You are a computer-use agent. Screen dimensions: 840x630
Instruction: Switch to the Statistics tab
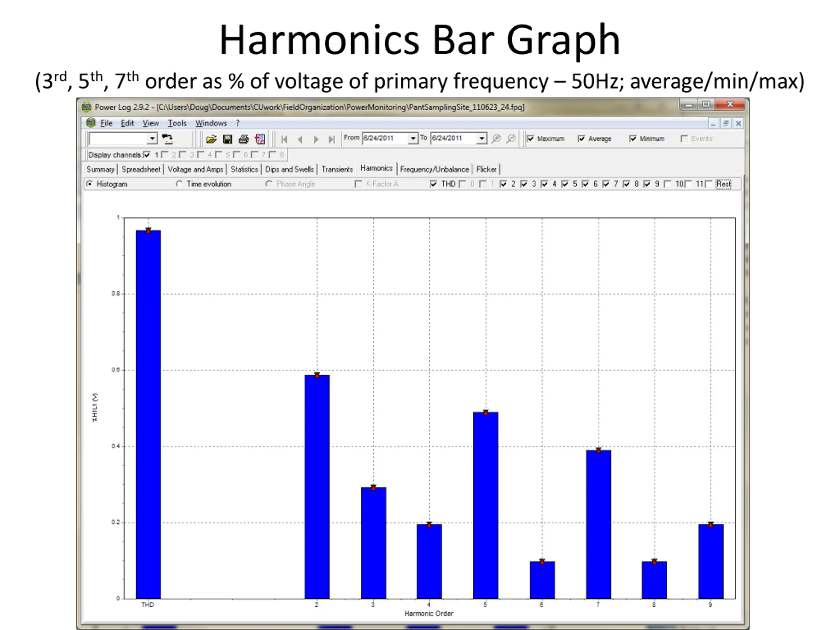point(244,169)
